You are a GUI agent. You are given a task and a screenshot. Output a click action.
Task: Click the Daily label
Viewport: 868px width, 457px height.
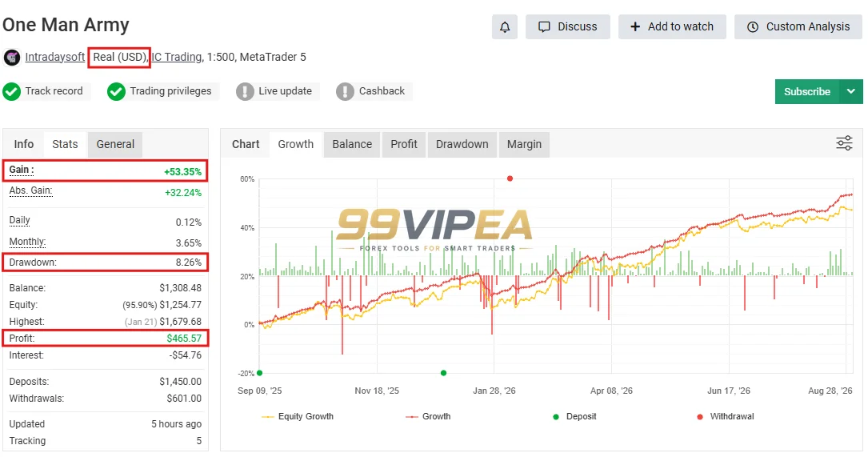coord(19,220)
